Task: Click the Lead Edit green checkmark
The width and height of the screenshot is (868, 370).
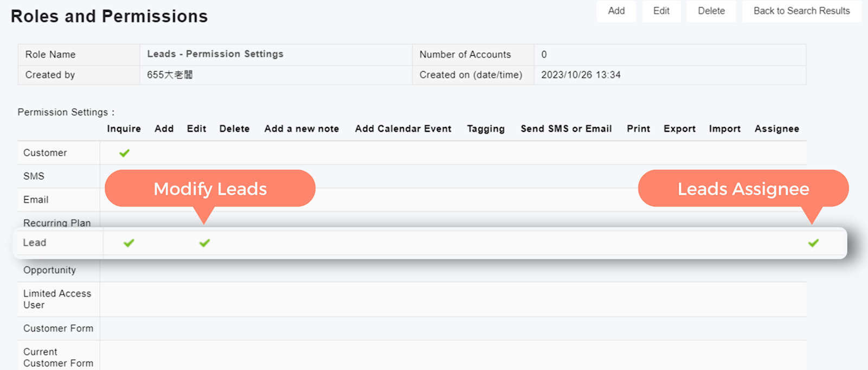Action: click(x=204, y=243)
